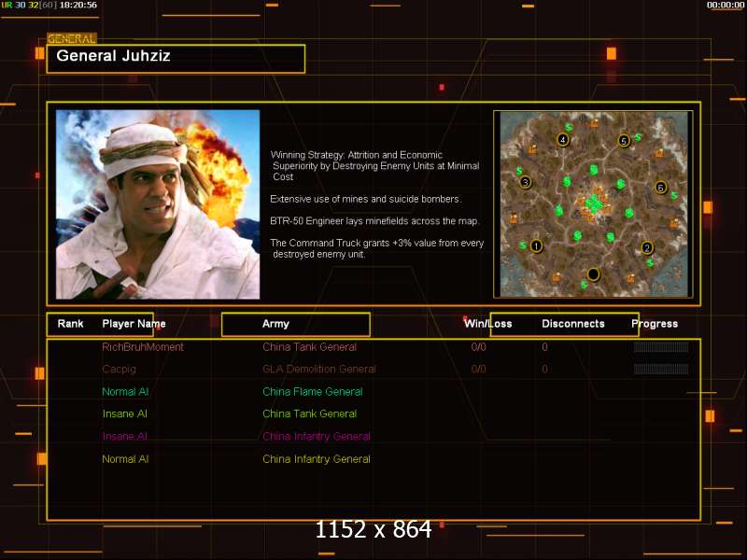The width and height of the screenshot is (747, 560).
Task: Select the Disconnects column header
Action: tap(572, 324)
